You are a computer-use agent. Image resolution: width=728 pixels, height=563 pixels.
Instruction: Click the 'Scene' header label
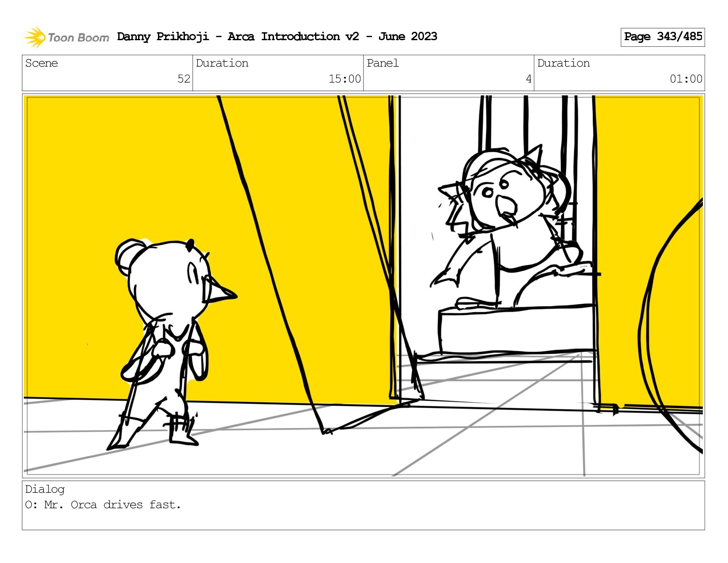41,63
